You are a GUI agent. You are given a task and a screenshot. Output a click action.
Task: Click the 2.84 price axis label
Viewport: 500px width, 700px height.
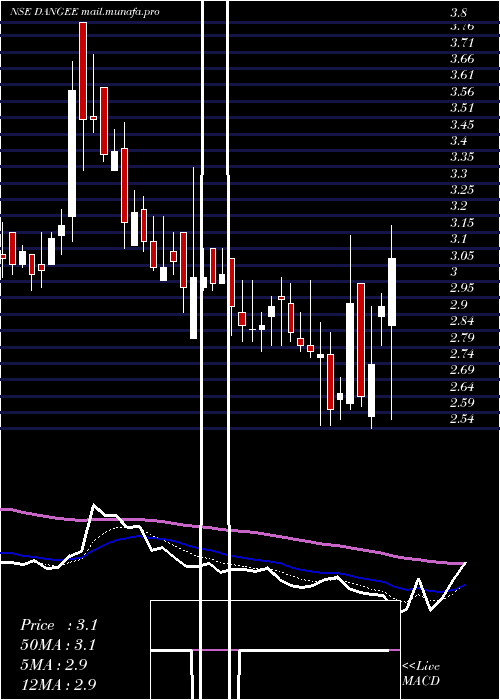pyautogui.click(x=462, y=321)
